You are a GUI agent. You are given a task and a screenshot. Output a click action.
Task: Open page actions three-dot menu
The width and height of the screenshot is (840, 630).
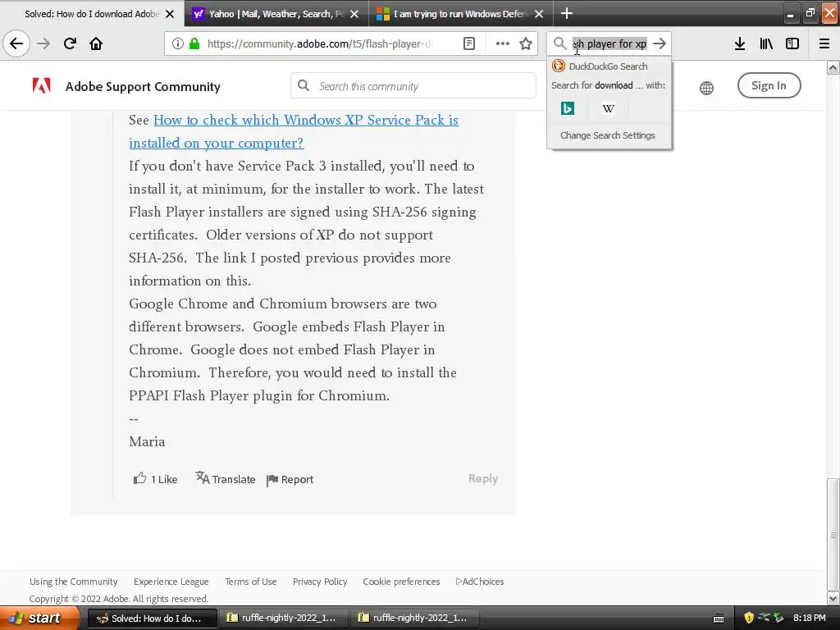(x=503, y=43)
